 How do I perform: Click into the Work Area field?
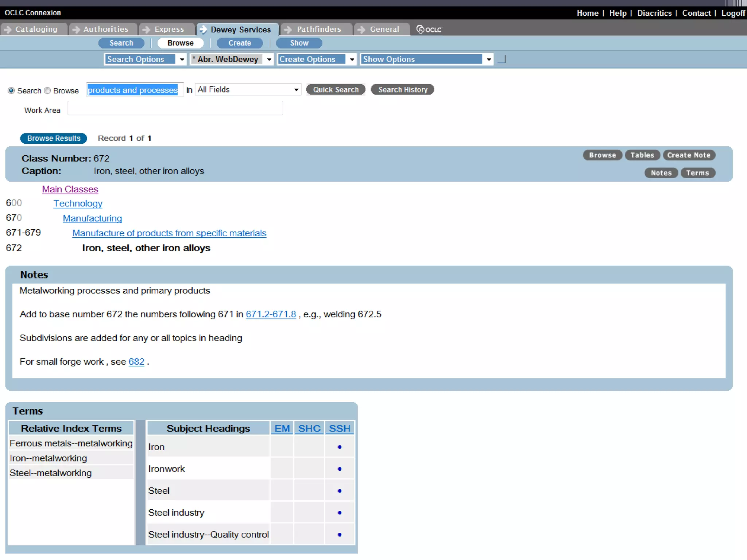(x=175, y=109)
